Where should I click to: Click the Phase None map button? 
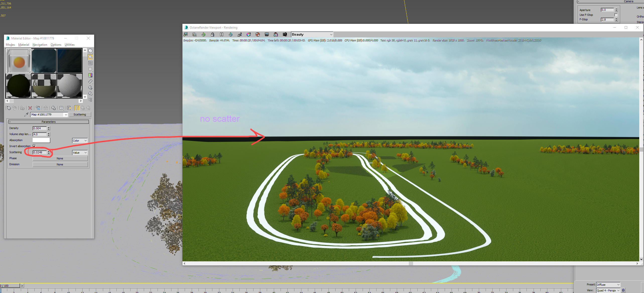(60, 158)
